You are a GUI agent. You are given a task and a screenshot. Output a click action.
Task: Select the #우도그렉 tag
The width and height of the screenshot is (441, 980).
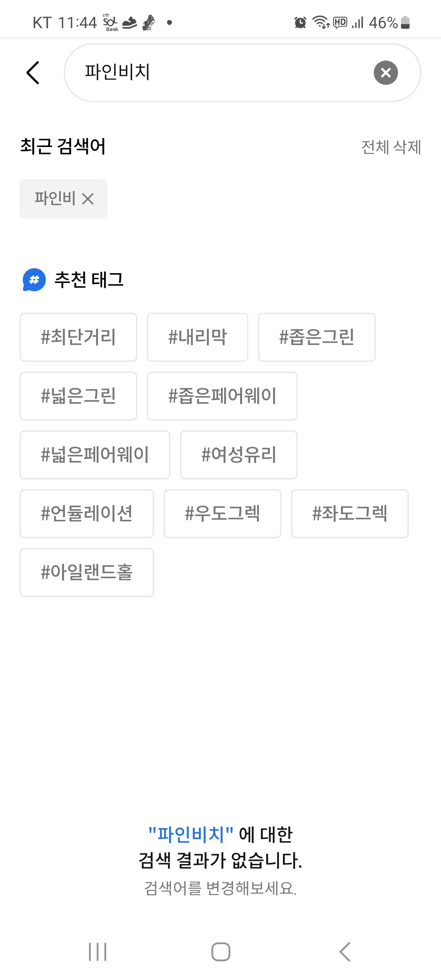pos(223,514)
